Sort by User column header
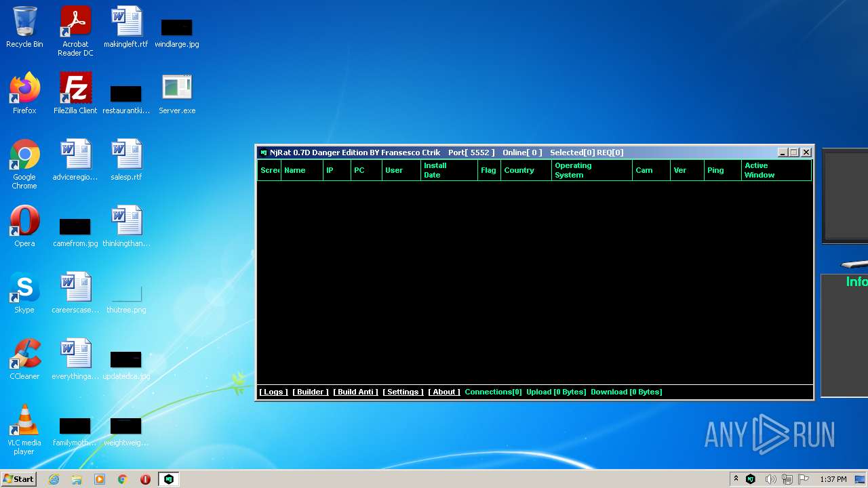This screenshot has height=488, width=868. coord(401,170)
